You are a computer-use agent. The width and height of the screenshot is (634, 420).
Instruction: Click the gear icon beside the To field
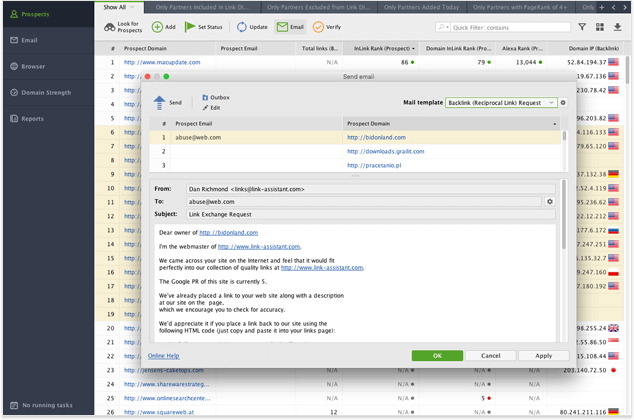point(549,201)
